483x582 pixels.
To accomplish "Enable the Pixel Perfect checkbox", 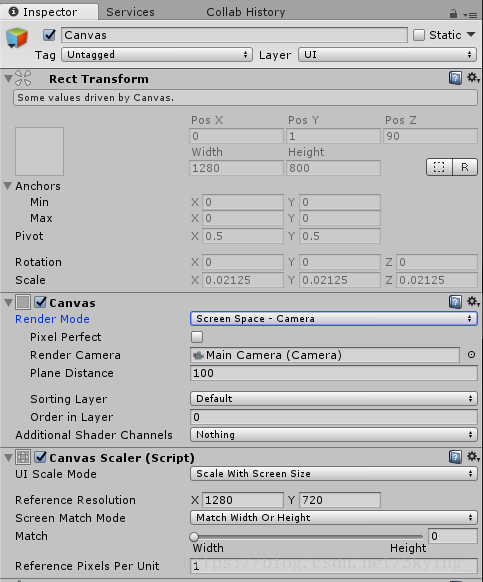I will point(197,337).
